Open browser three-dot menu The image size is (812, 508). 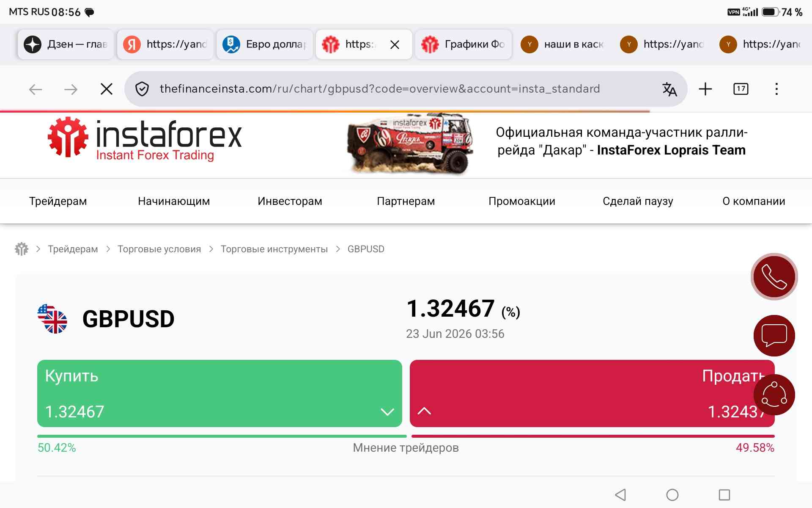[x=776, y=89]
